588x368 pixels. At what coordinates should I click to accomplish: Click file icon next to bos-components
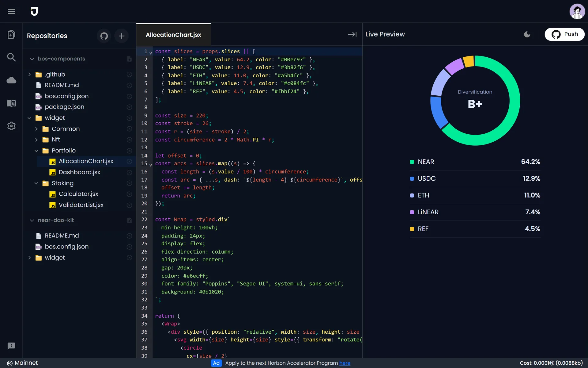129,59
